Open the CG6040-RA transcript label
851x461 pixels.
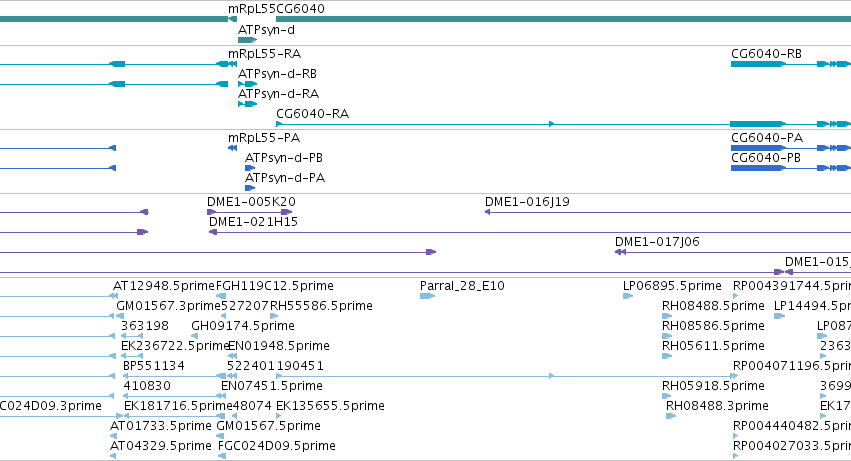[x=313, y=113]
